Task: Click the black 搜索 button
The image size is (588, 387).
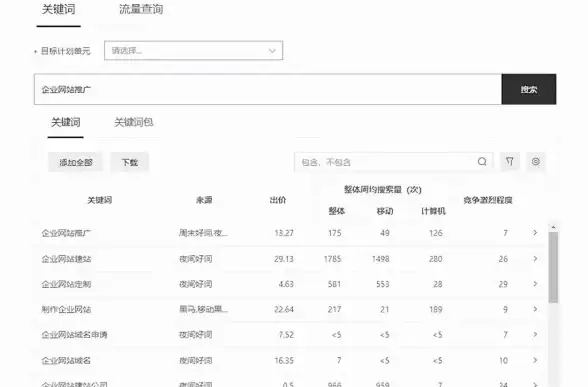Action: pos(529,89)
